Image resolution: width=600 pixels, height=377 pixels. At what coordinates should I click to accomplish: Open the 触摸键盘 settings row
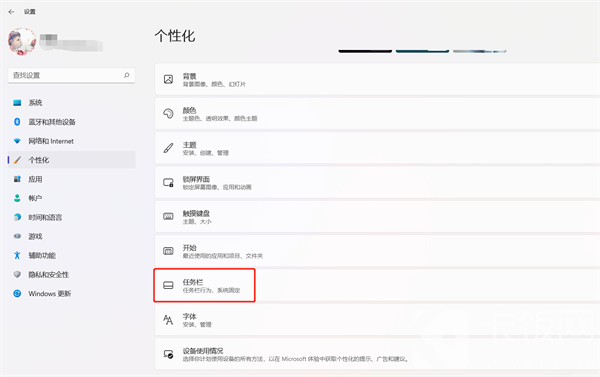click(x=377, y=217)
